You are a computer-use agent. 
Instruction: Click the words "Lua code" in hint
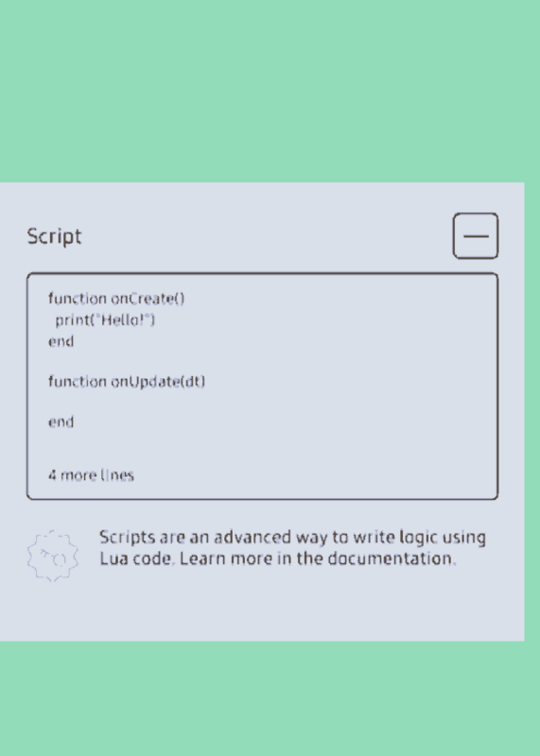pyautogui.click(x=135, y=558)
